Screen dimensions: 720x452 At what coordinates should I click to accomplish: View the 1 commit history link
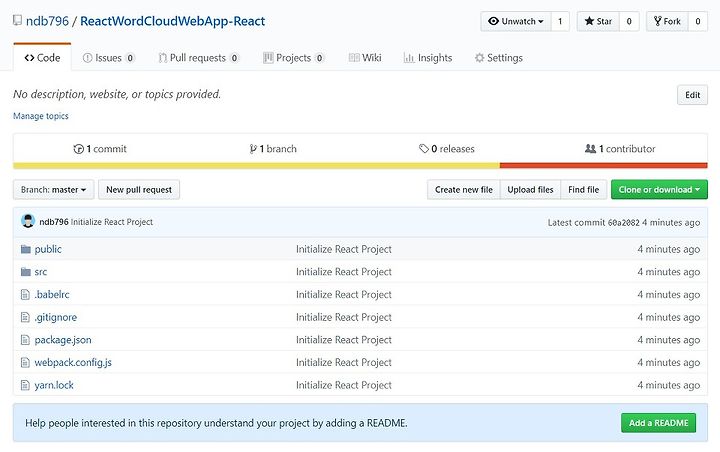click(100, 149)
